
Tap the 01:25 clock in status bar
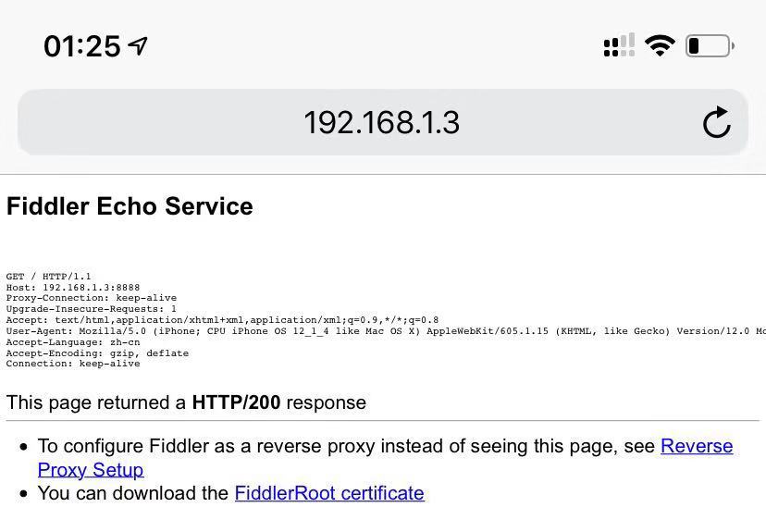[82, 46]
